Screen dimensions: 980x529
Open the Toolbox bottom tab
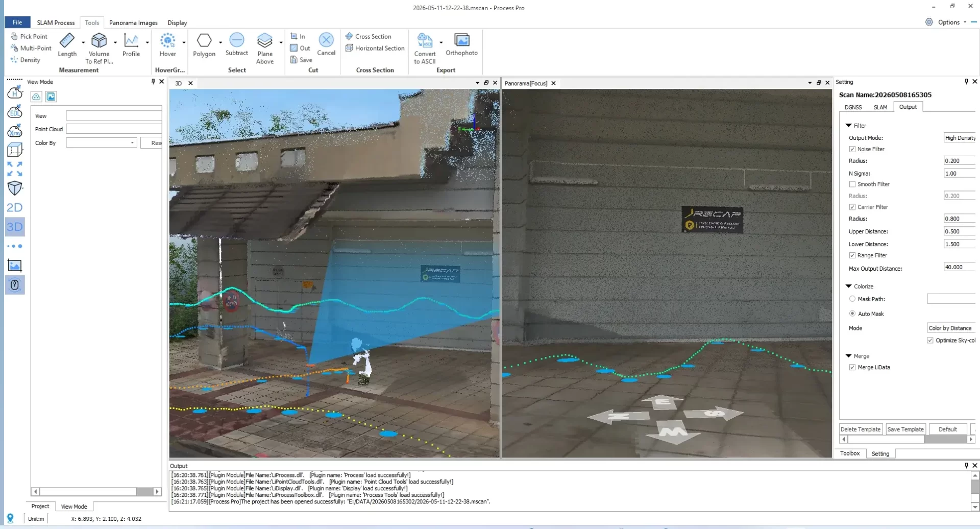coord(850,453)
